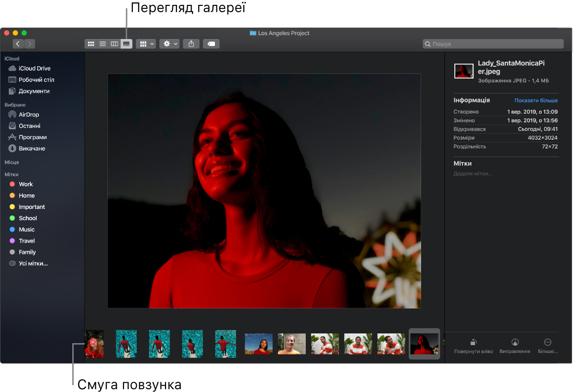Image resolution: width=573 pixels, height=392 pixels.
Task: Open AirDrop in the sidebar
Action: [28, 115]
